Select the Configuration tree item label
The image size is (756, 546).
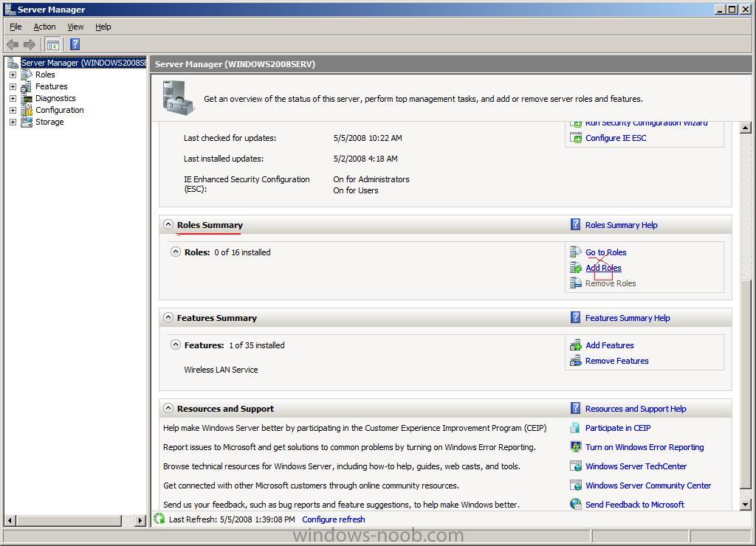point(59,111)
